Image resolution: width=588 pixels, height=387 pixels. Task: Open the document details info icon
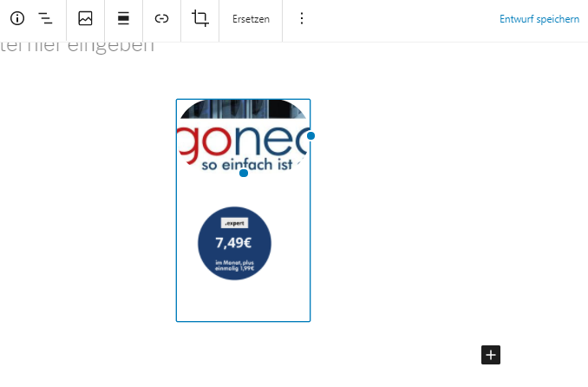17,18
